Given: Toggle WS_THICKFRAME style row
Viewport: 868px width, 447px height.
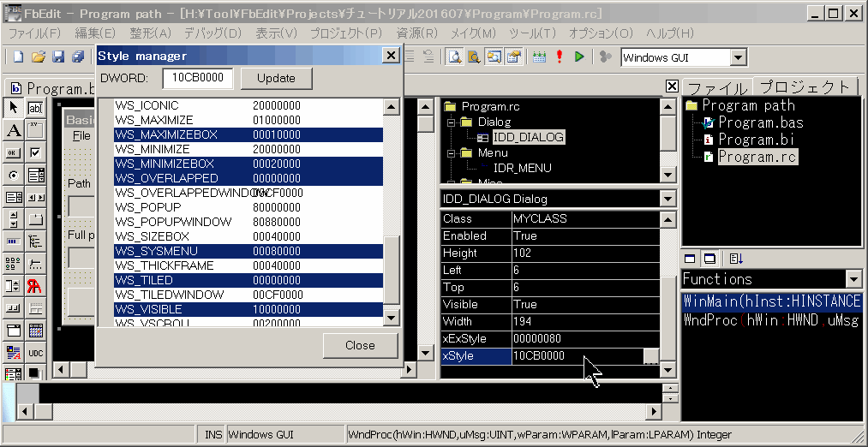Looking at the screenshot, I should click(248, 265).
